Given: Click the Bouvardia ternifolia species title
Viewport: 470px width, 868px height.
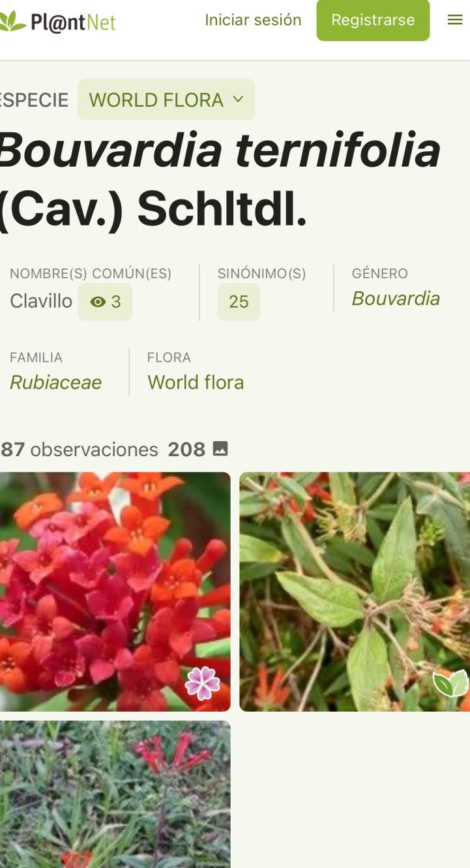Looking at the screenshot, I should [220, 178].
